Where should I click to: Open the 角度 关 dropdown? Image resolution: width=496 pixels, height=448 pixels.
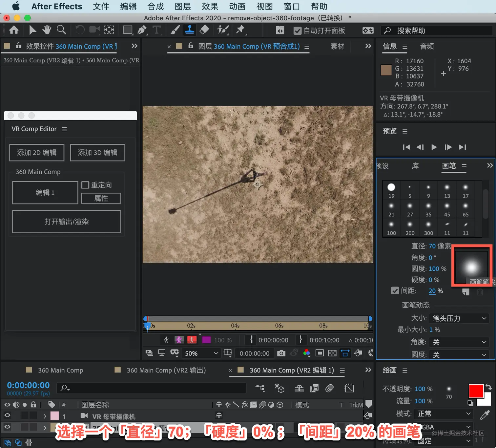click(x=459, y=342)
